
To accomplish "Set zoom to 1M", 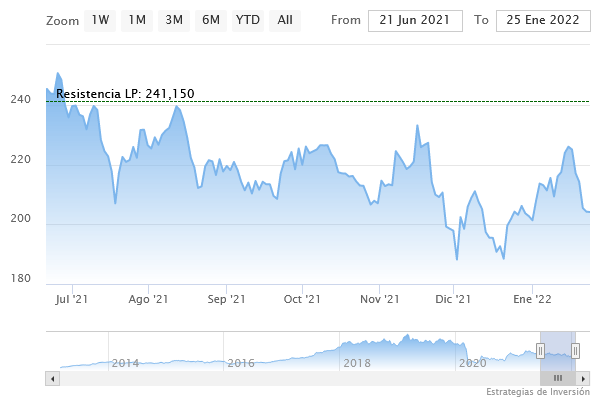I will pyautogui.click(x=138, y=20).
